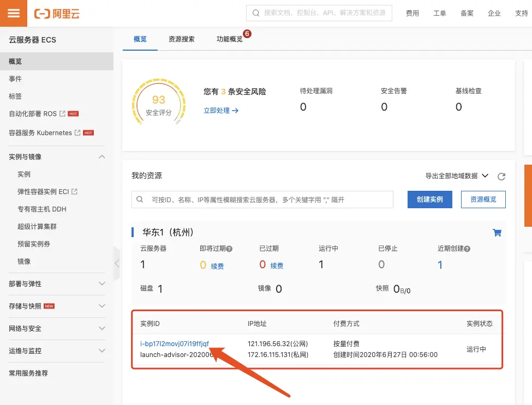Select 常用服务推荐 in the sidebar
Screen dimensions: 532x405
28,373
